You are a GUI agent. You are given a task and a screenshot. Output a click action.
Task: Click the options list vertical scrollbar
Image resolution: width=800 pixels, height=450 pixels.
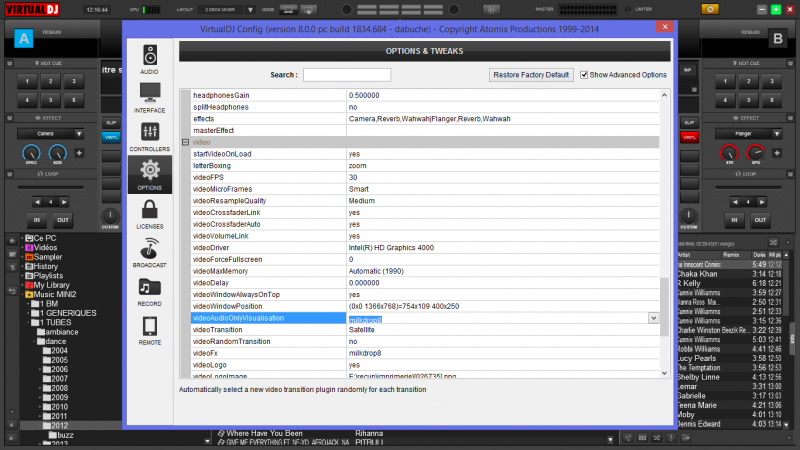[666, 300]
